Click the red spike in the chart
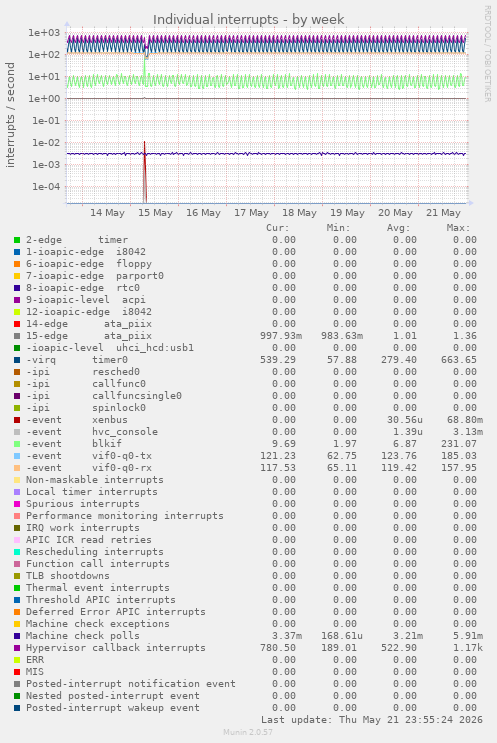497x743 pixels. click(145, 171)
